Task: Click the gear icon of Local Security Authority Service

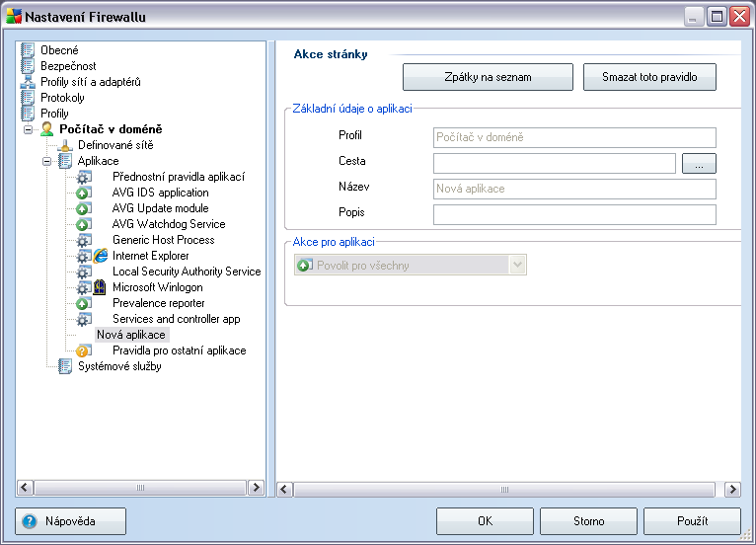Action: point(84,272)
